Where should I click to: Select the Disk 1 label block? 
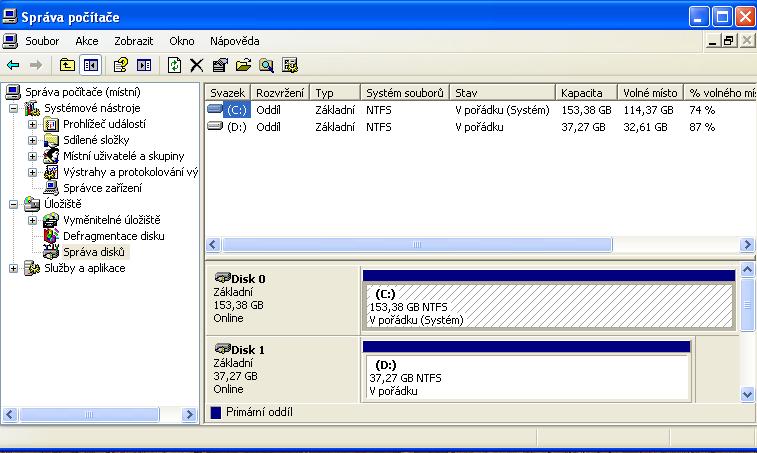[283, 370]
